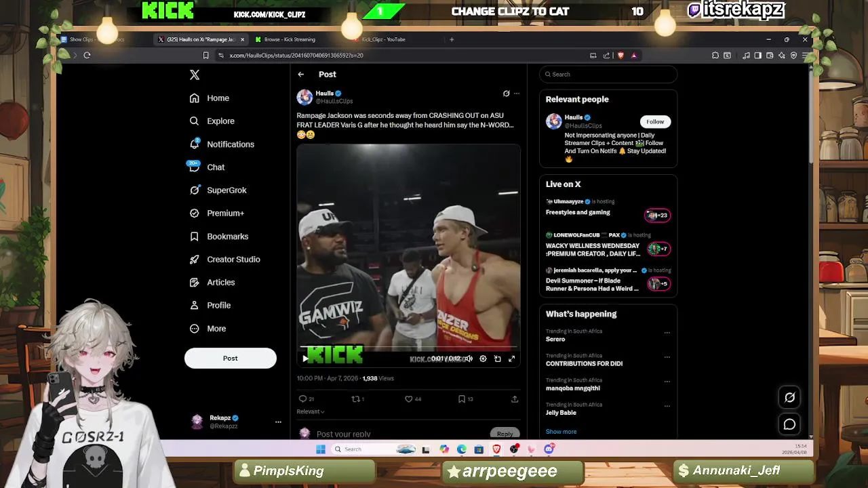Open manqoba mngqithi trend options
This screenshot has height=488, width=868.
[667, 382]
